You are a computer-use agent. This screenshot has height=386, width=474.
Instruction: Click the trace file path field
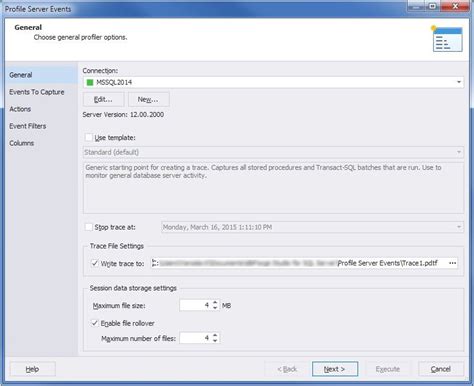[x=298, y=263]
